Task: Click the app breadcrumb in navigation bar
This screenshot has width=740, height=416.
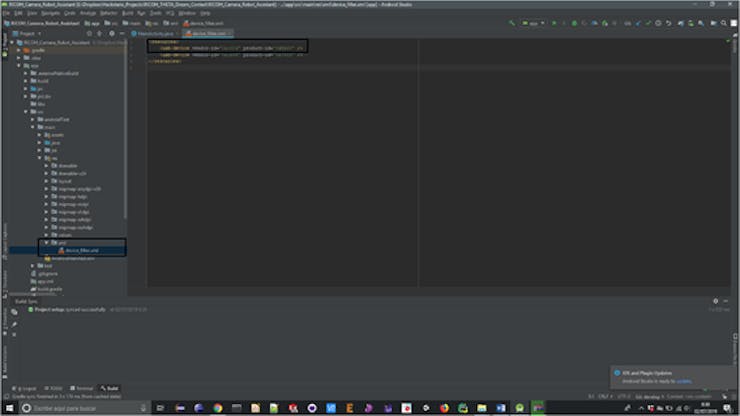Action: [x=92, y=23]
